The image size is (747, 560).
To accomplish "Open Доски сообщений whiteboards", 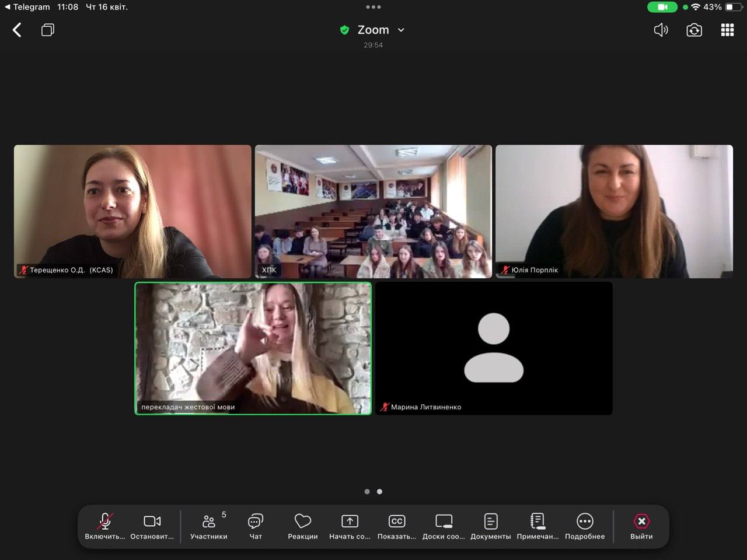I will click(x=444, y=526).
